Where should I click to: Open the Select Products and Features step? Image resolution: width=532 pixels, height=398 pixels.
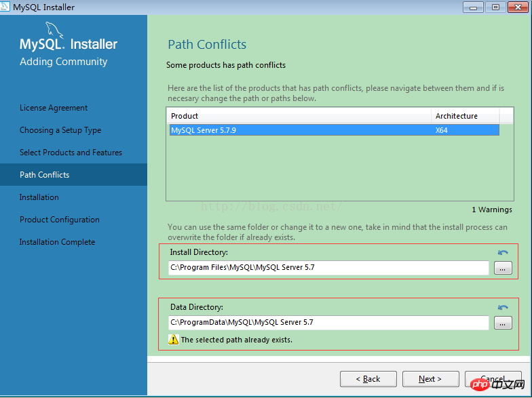click(x=71, y=153)
